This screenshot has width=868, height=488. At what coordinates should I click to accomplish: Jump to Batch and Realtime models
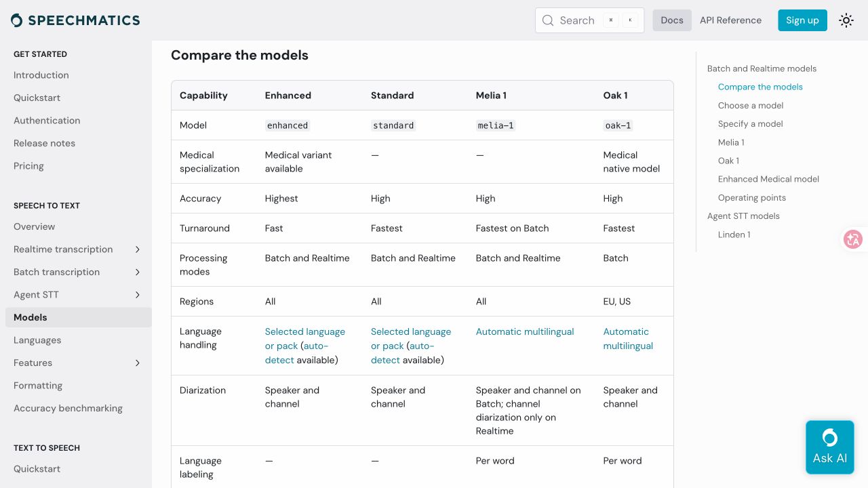[762, 68]
